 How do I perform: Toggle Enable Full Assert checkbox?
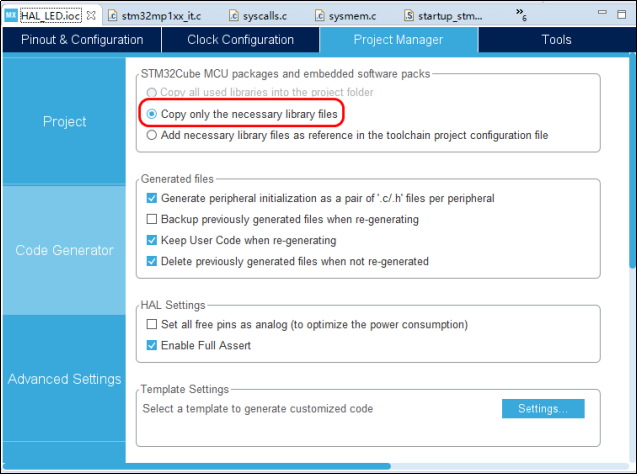coord(152,346)
